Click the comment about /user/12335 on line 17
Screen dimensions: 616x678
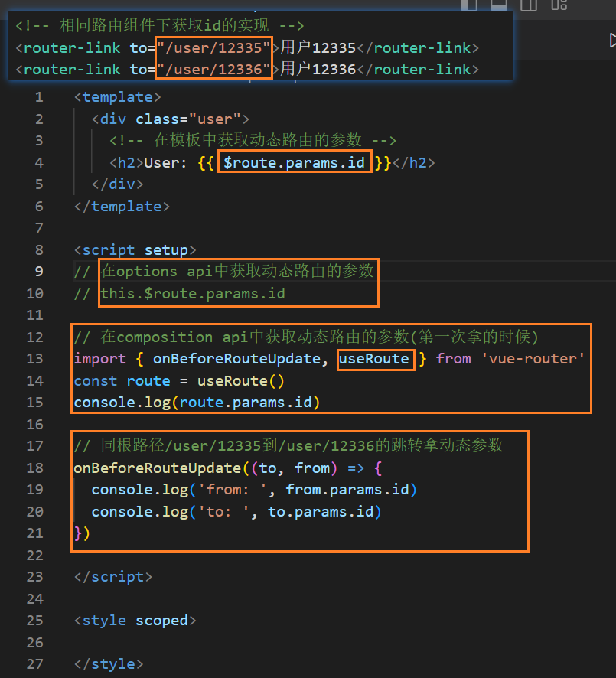point(288,445)
